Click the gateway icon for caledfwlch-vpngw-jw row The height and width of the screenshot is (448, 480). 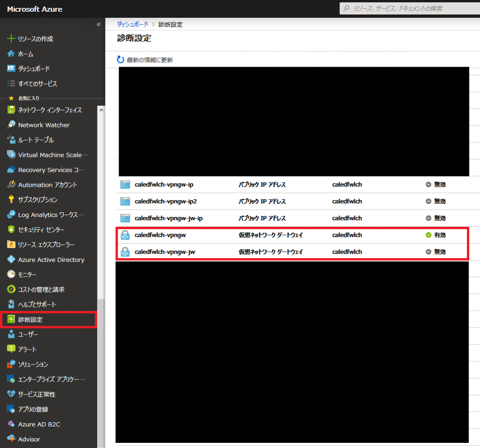[125, 252]
